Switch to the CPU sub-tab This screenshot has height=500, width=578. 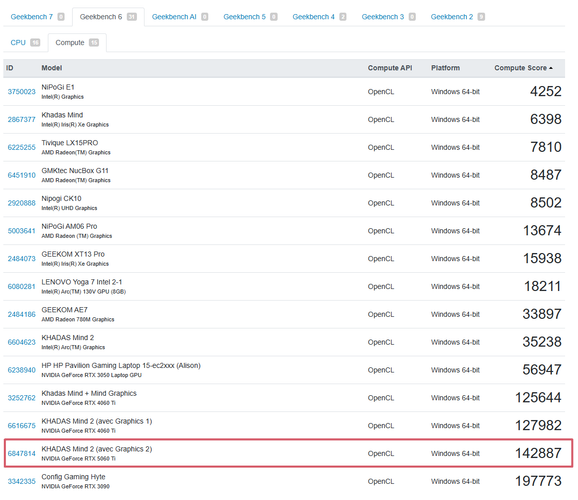pyautogui.click(x=25, y=42)
